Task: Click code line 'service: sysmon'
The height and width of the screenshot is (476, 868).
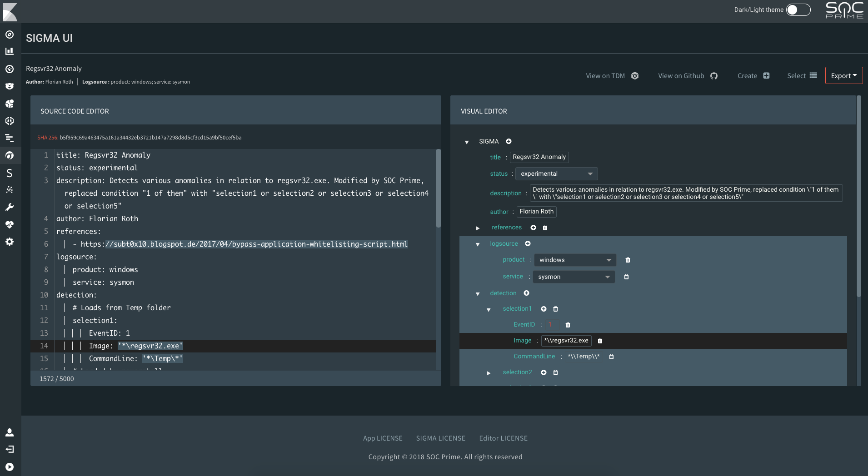Action: pos(103,283)
